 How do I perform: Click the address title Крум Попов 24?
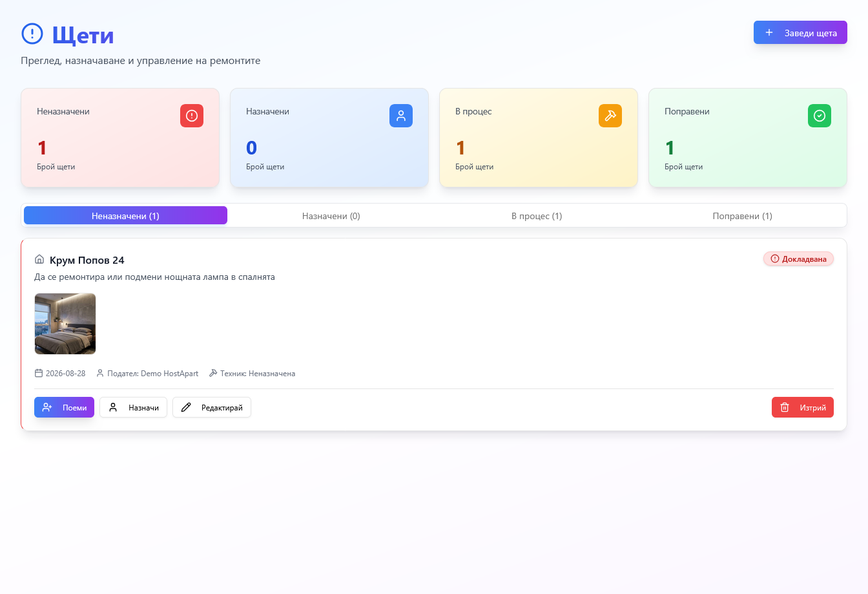[x=87, y=260]
